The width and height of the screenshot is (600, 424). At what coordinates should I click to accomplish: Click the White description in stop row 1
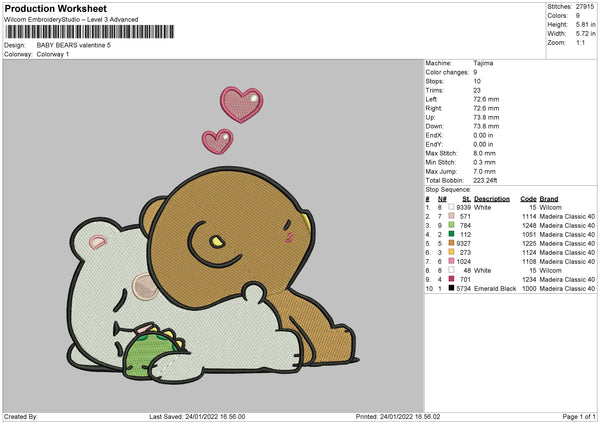pyautogui.click(x=483, y=207)
